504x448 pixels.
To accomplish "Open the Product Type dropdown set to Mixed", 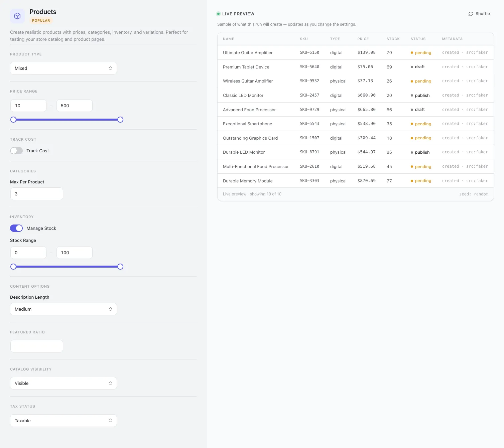I will click(x=64, y=68).
